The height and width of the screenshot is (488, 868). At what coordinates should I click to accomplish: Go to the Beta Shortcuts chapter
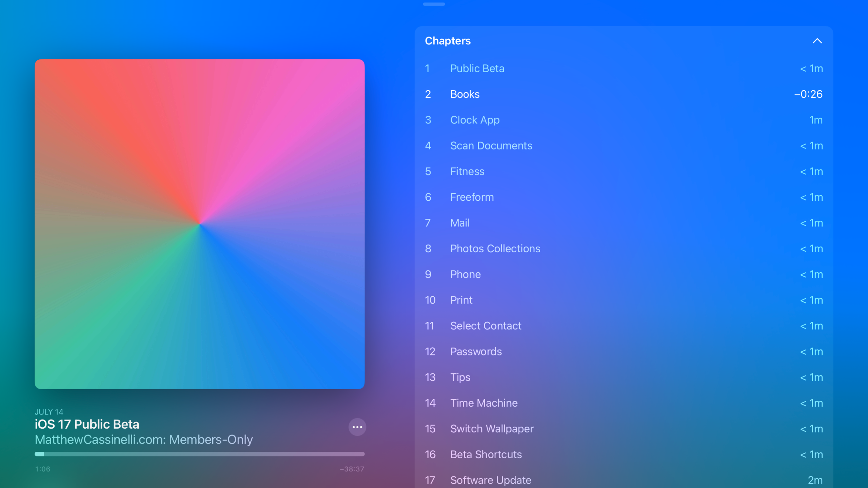pos(624,455)
